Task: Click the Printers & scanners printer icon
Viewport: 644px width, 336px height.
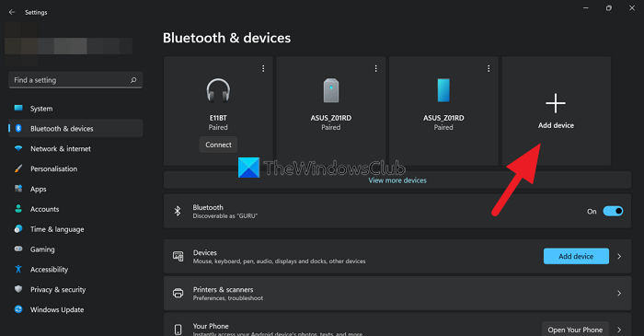Action: 178,294
